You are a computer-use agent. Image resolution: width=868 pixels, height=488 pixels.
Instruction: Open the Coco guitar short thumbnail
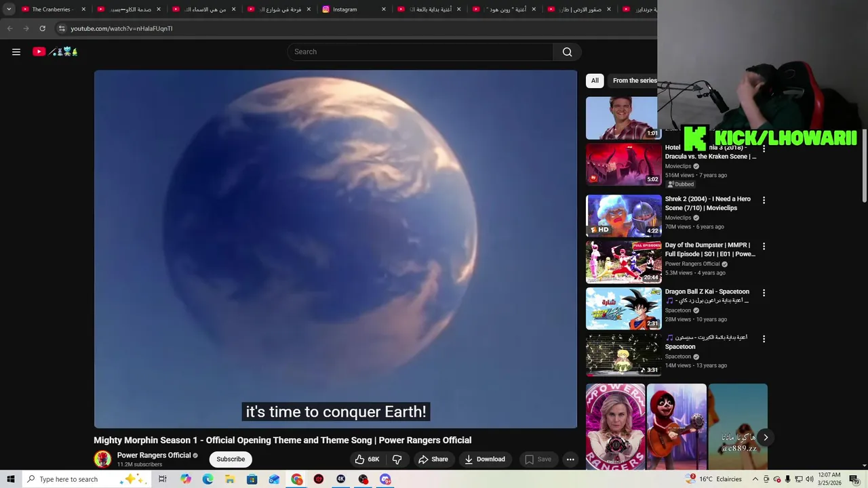[677, 427]
